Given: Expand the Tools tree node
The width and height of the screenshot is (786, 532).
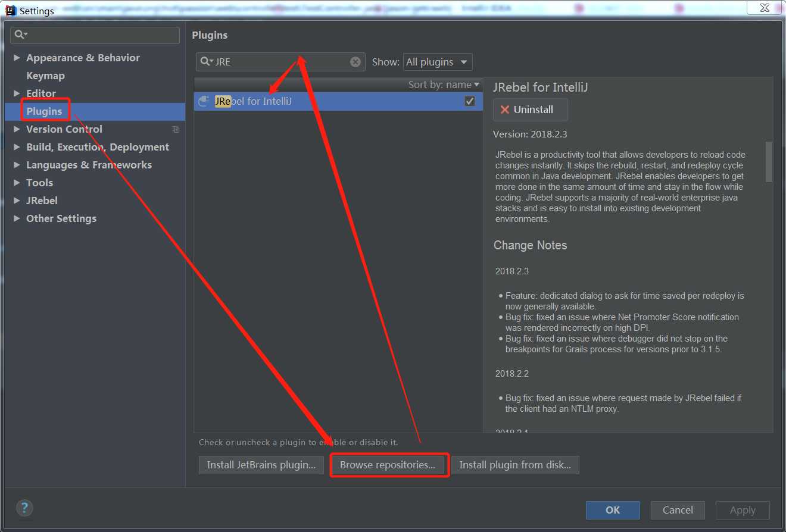Looking at the screenshot, I should pyautogui.click(x=17, y=183).
